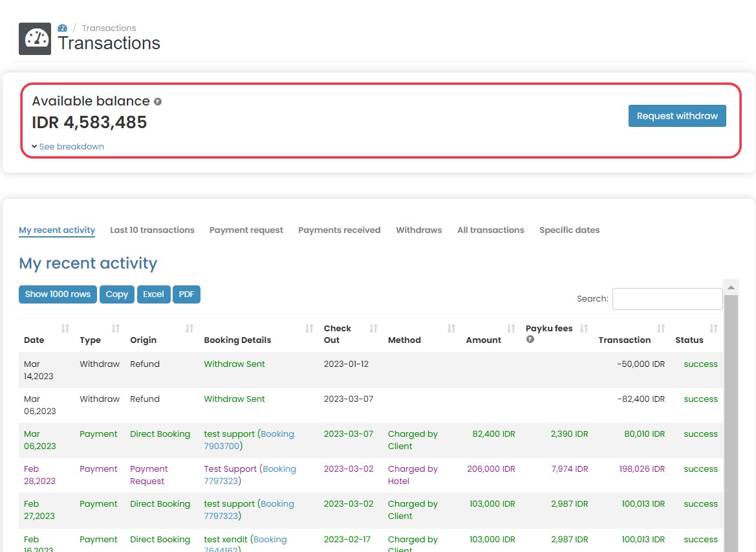Switch to the Withdraws tab
The width and height of the screenshot is (756, 552).
coord(419,230)
